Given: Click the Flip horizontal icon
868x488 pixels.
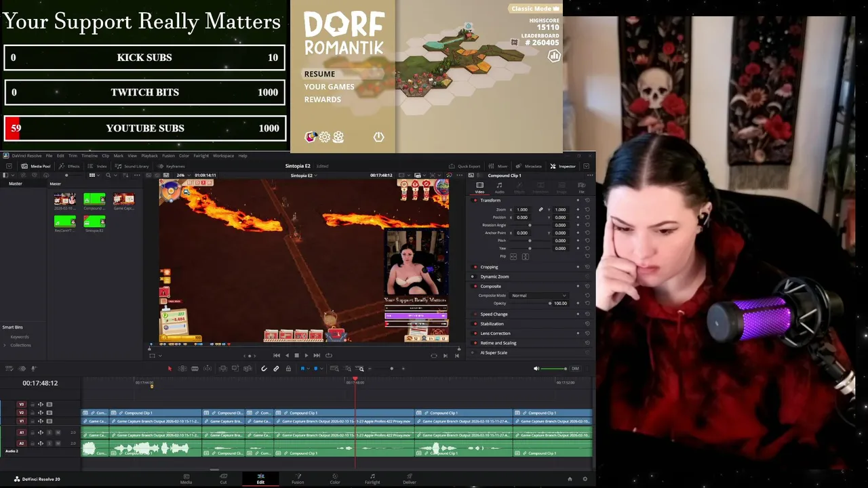Looking at the screenshot, I should 513,257.
